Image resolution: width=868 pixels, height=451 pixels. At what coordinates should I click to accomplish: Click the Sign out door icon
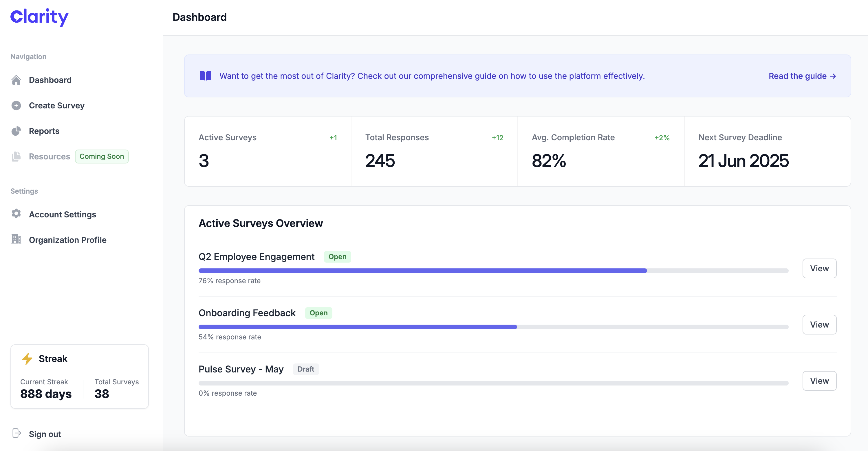pyautogui.click(x=17, y=433)
